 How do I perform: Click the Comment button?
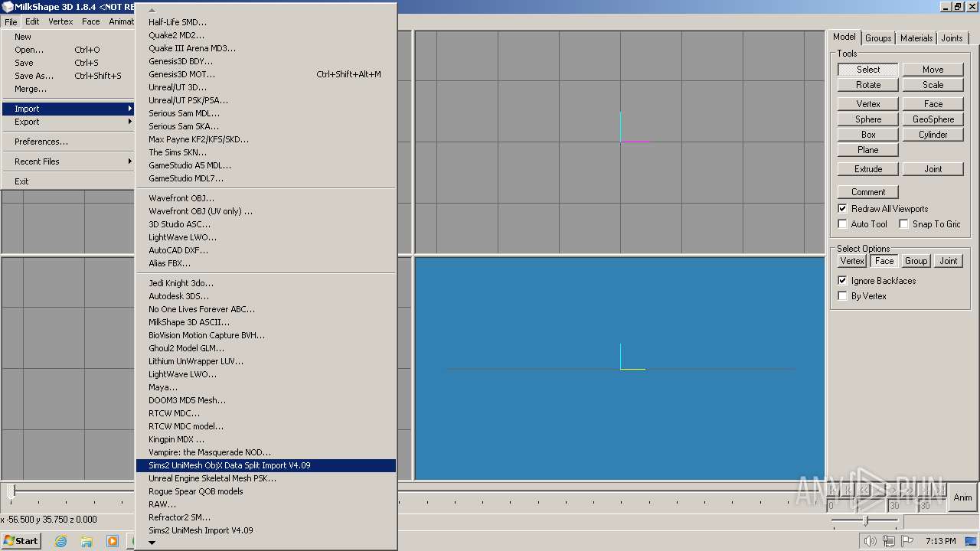(x=868, y=192)
